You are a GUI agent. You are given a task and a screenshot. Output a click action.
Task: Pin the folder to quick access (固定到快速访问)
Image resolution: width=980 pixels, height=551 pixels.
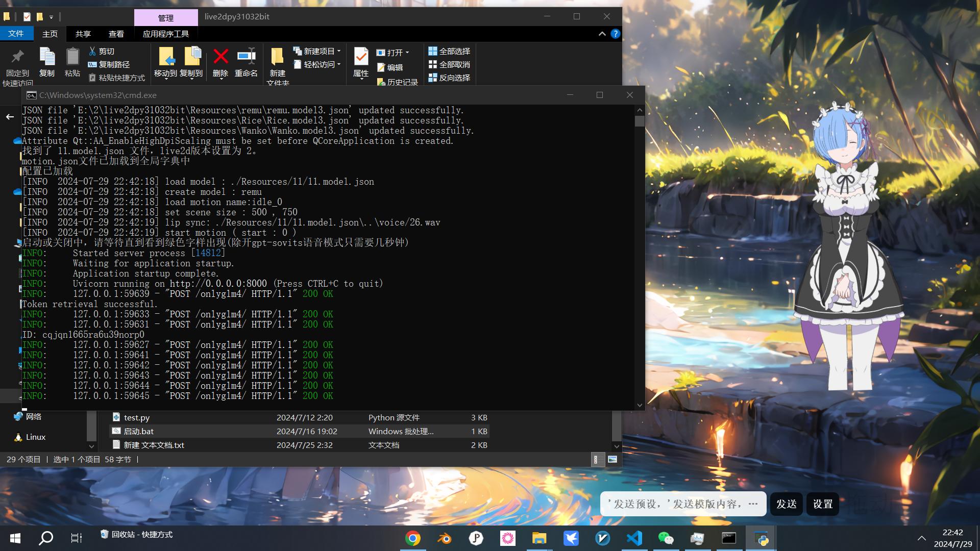tap(17, 67)
